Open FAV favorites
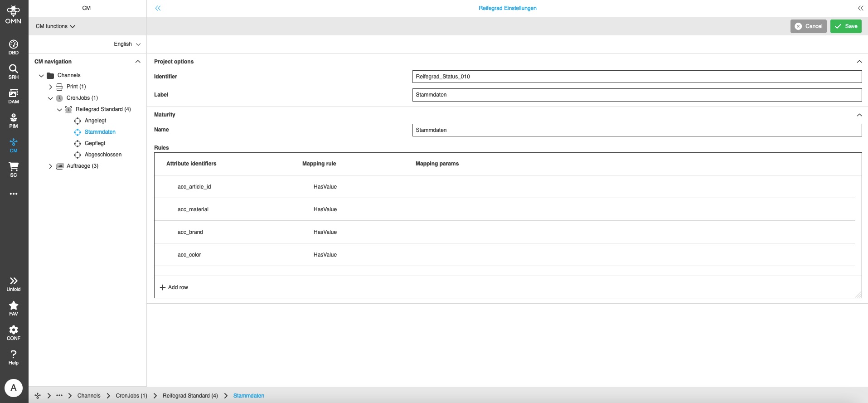Image resolution: width=868 pixels, height=403 pixels. (x=14, y=309)
